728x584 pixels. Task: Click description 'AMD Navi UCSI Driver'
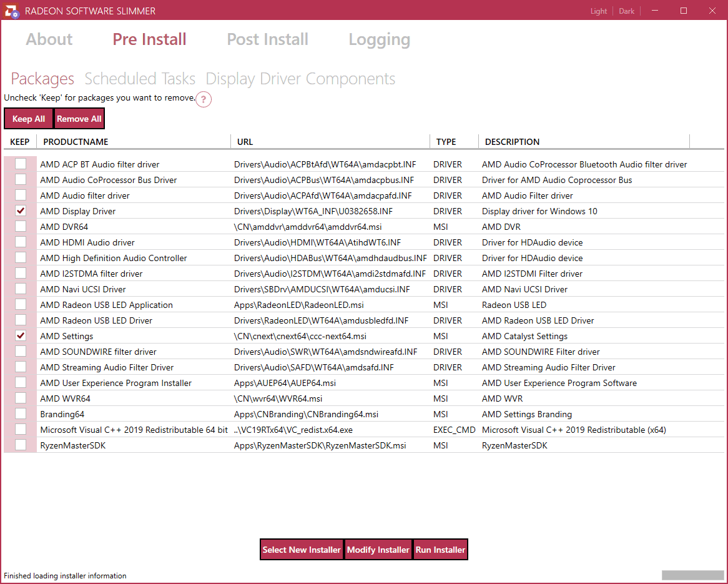524,289
